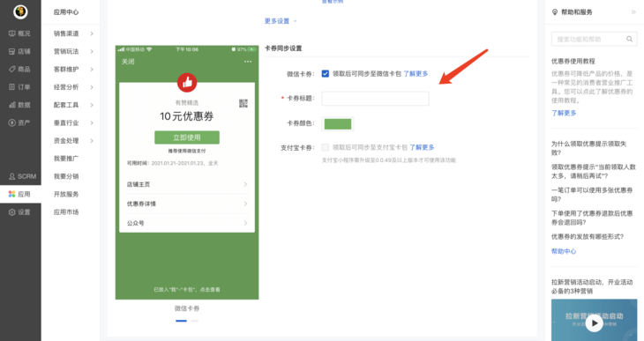The image size is (644, 341).
Task: Click the shop logo avatar icon
Action: (x=20, y=12)
